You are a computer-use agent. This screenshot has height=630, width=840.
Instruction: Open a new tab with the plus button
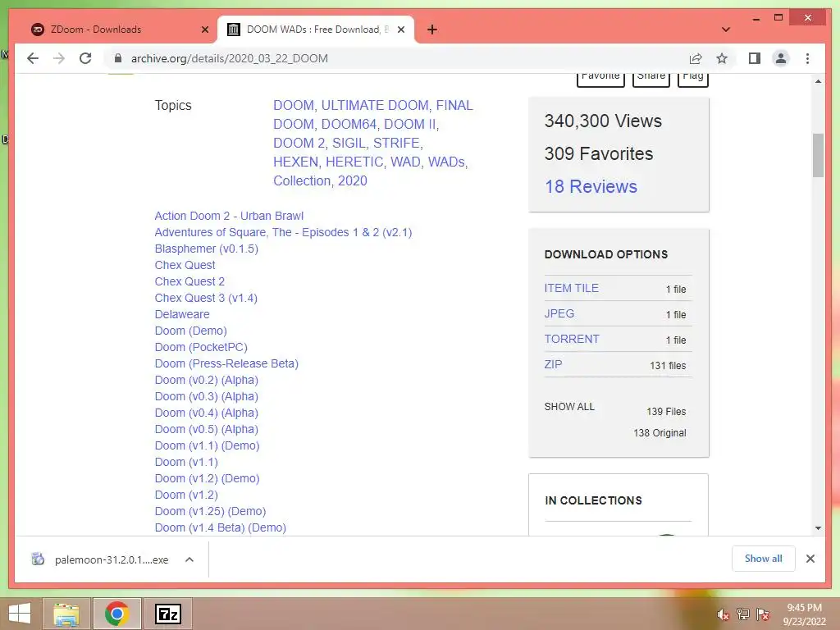tap(431, 30)
